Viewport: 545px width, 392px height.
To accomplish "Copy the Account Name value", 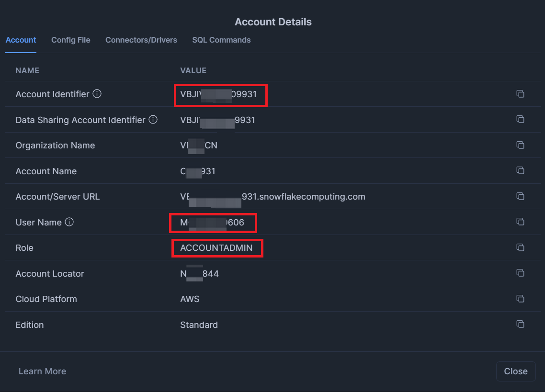I will [x=520, y=170].
